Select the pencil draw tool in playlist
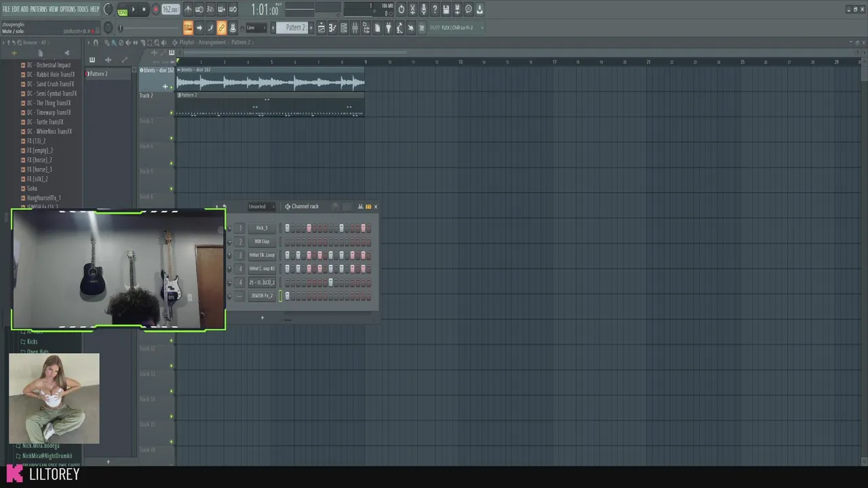The image size is (868, 488). pyautogui.click(x=106, y=42)
